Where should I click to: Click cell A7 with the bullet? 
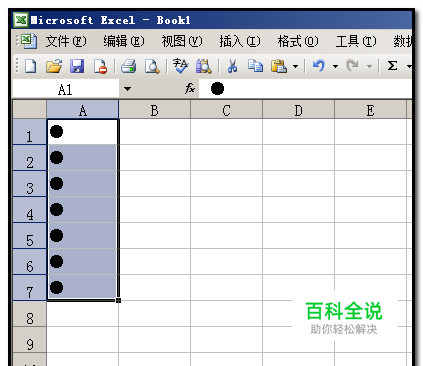[83, 287]
